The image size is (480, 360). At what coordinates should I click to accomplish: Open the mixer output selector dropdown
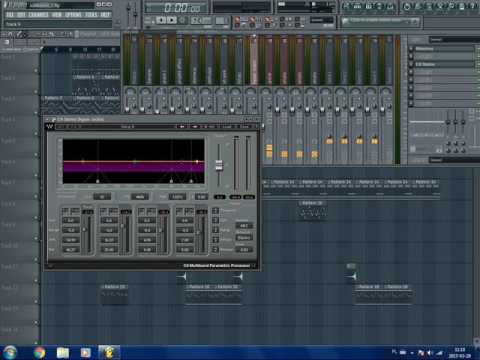click(453, 160)
